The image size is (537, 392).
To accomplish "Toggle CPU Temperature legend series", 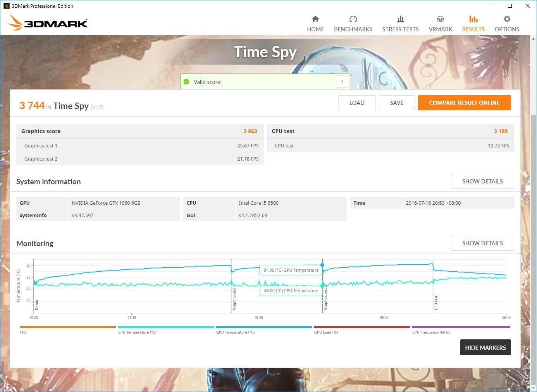I will click(x=166, y=330).
